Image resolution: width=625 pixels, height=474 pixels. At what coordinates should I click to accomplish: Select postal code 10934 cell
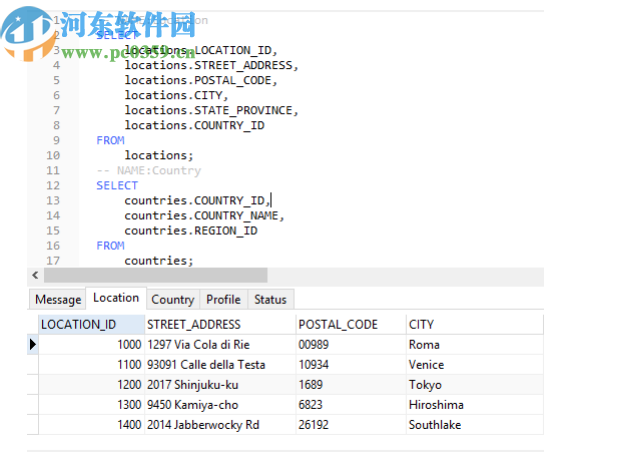351,364
